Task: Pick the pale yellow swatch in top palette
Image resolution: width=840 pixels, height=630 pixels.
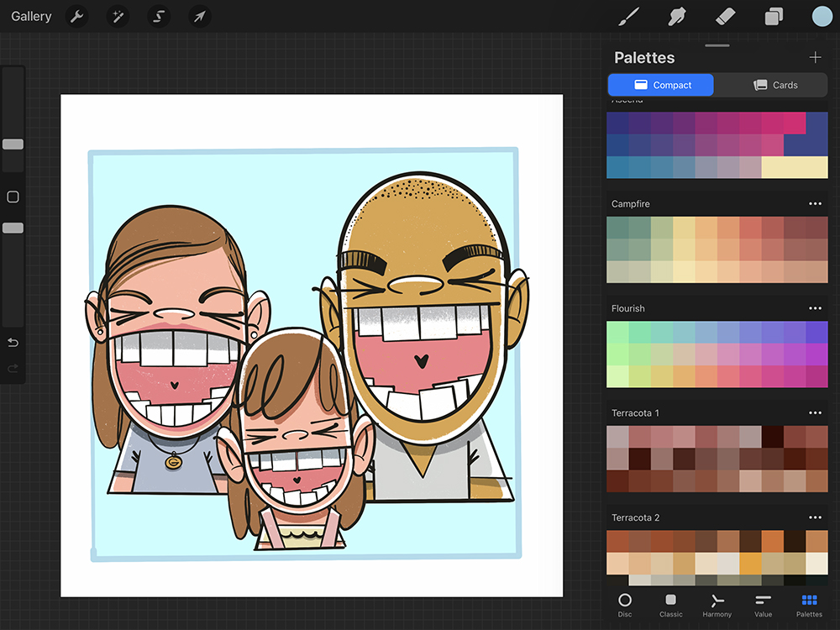Action: coord(795,167)
